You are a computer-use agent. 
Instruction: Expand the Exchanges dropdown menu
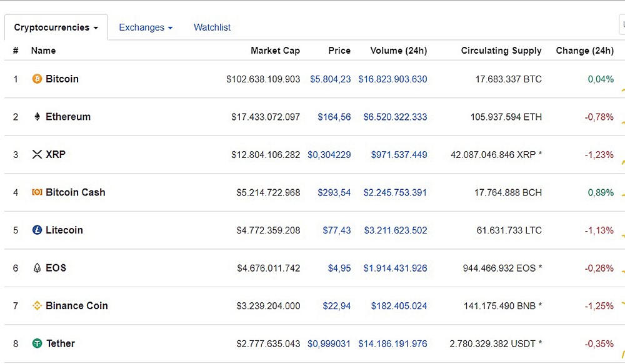tap(146, 27)
